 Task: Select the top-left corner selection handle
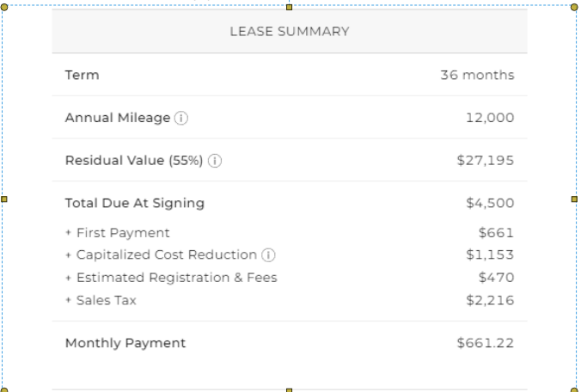coord(4,7)
